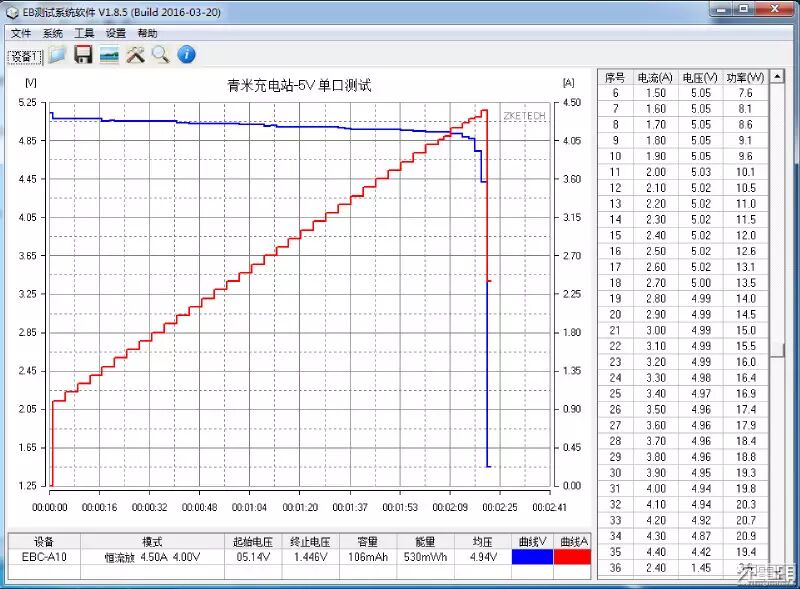Open the 设置 menu
This screenshot has width=800, height=589.
116,33
